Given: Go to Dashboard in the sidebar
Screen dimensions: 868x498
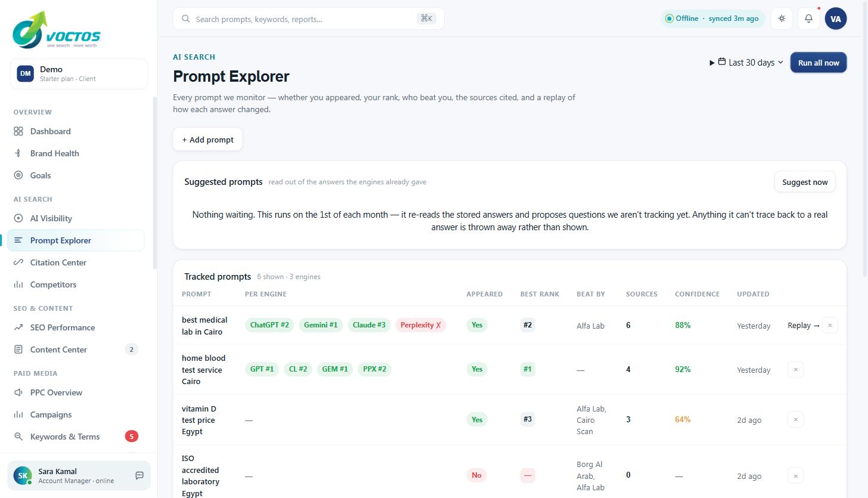Looking at the screenshot, I should (x=76, y=131).
